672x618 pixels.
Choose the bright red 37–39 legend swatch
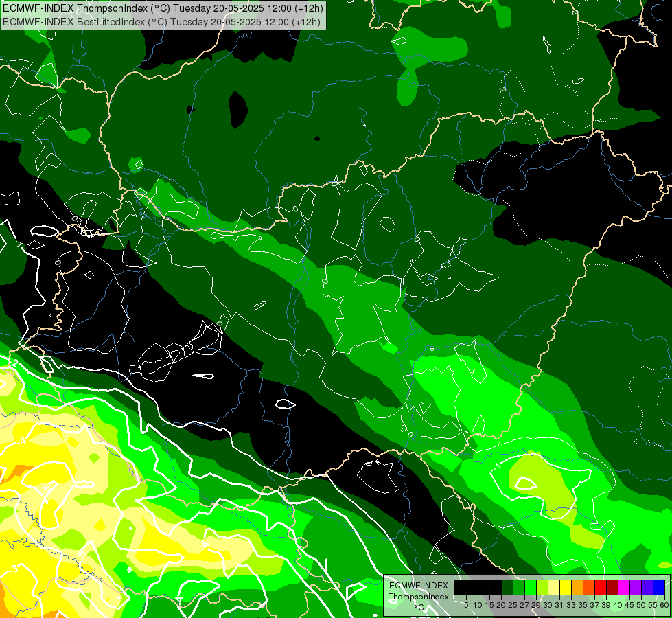pyautogui.click(x=601, y=587)
